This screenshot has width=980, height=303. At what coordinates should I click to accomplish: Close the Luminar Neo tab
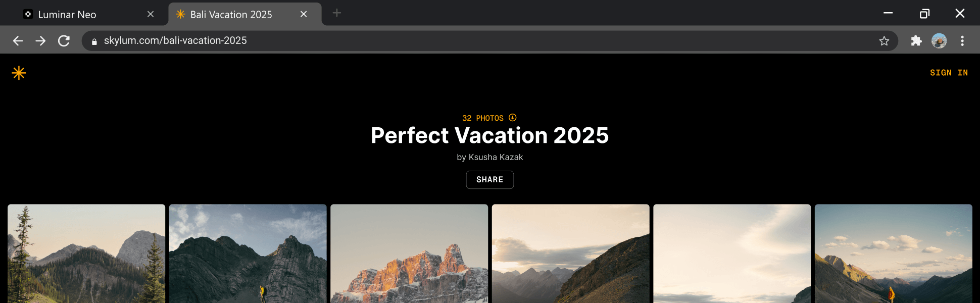pos(151,14)
